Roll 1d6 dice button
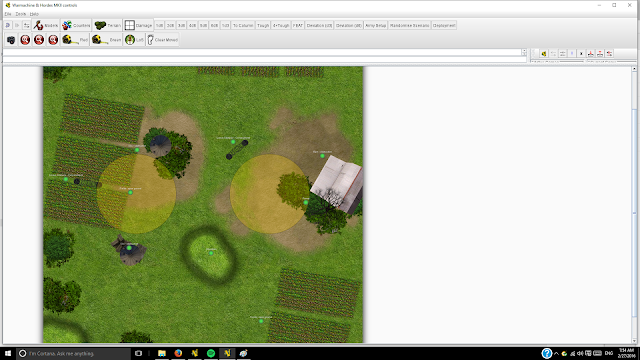The height and width of the screenshot is (360, 640). pos(159,25)
